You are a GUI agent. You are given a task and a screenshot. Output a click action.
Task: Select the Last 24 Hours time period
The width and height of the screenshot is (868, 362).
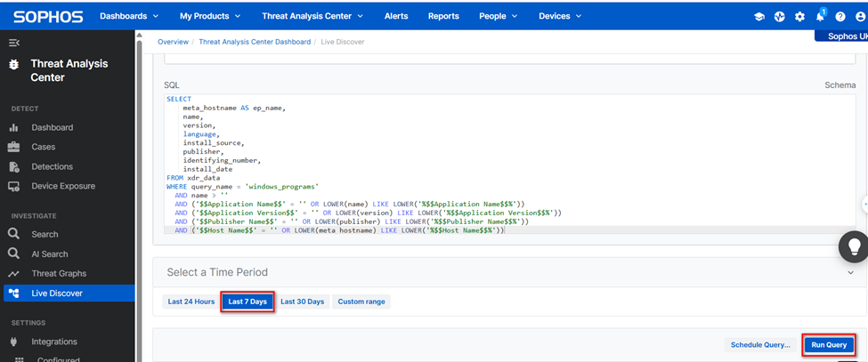coord(191,302)
